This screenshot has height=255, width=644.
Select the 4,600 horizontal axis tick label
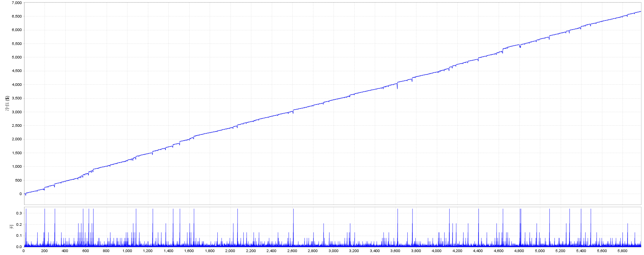click(499, 251)
